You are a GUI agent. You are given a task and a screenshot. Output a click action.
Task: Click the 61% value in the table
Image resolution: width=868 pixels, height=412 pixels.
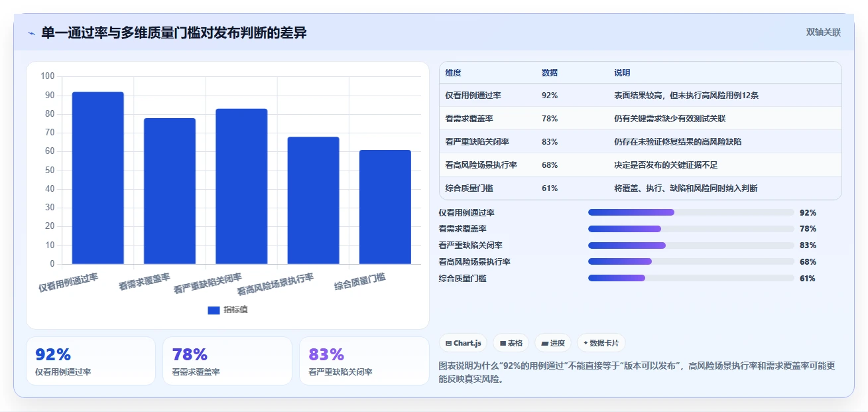[550, 188]
